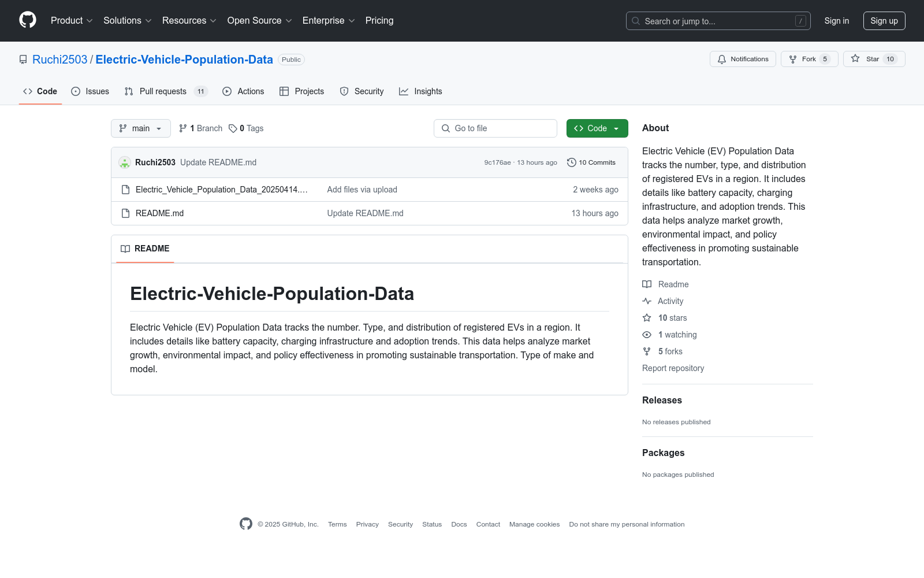Click Sign in

(837, 21)
